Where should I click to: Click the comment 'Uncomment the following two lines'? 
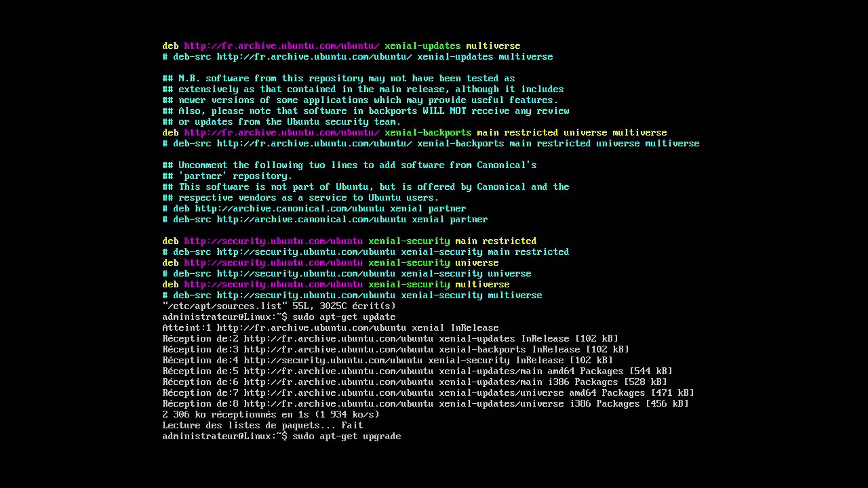tap(349, 165)
